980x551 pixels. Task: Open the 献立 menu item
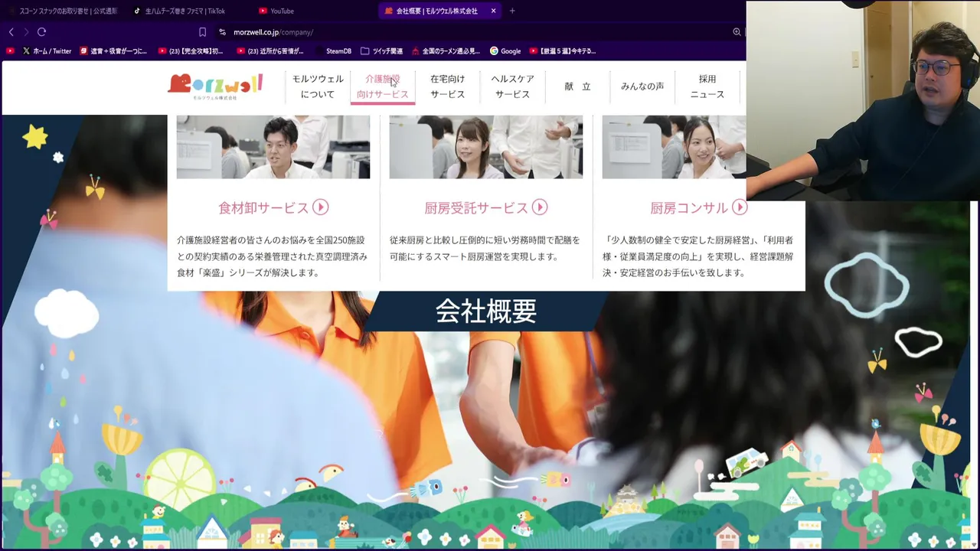click(578, 86)
